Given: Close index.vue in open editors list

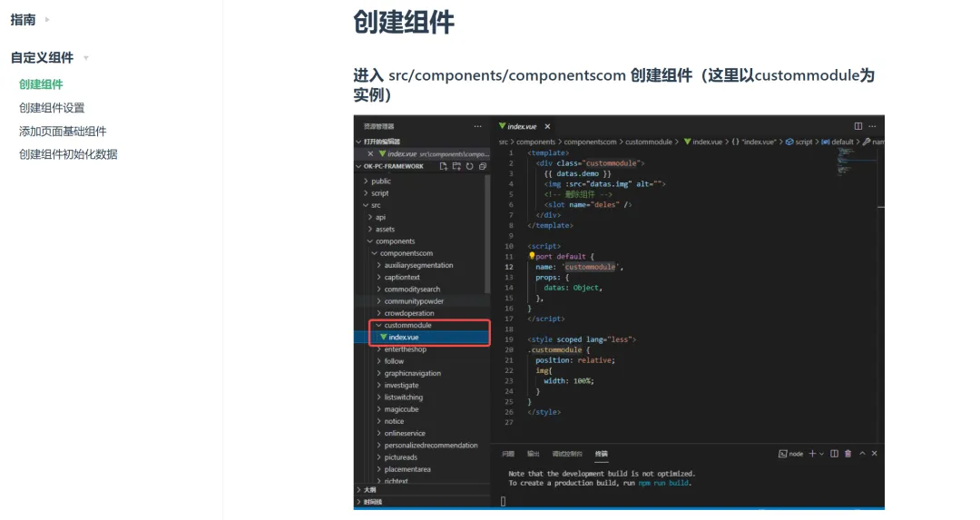Looking at the screenshot, I should click(370, 153).
